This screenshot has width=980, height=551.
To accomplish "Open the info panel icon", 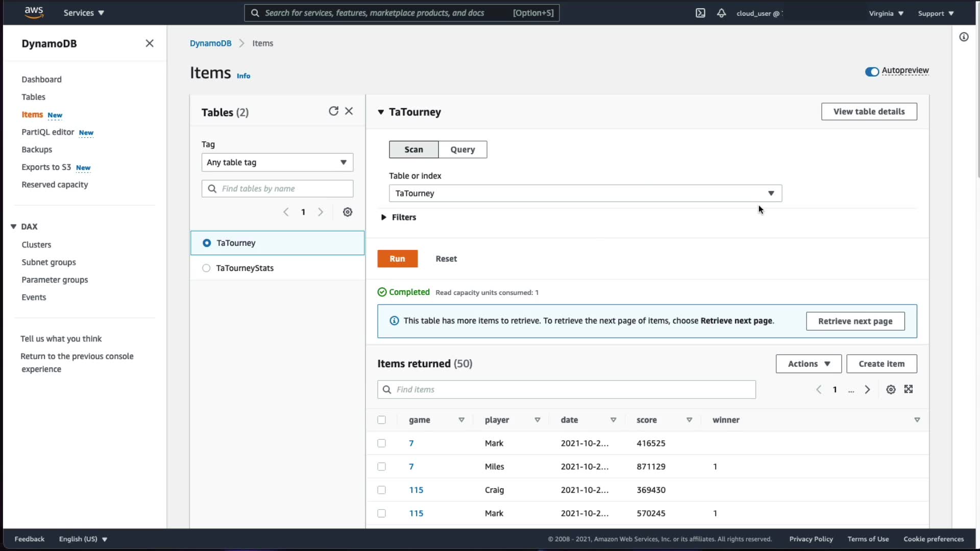I will [x=964, y=37].
